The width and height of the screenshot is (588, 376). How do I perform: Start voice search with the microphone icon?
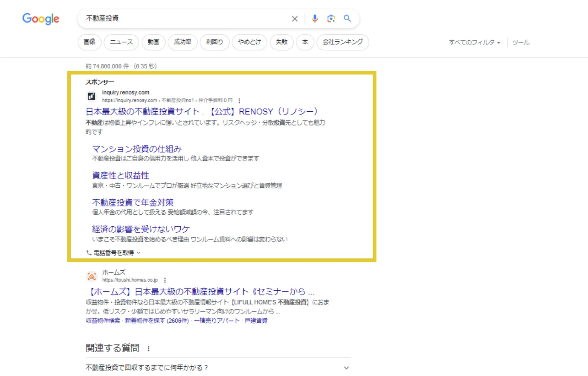point(315,18)
